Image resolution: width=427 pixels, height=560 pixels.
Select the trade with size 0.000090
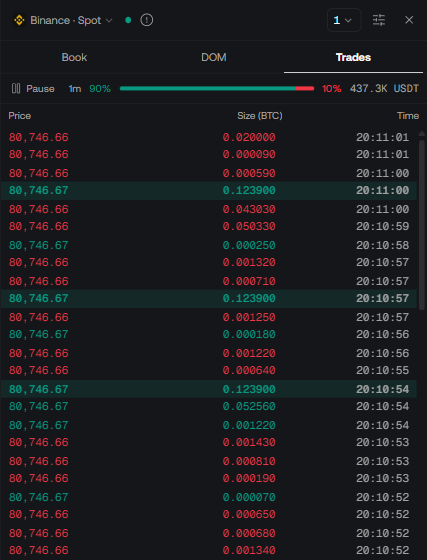[209, 154]
